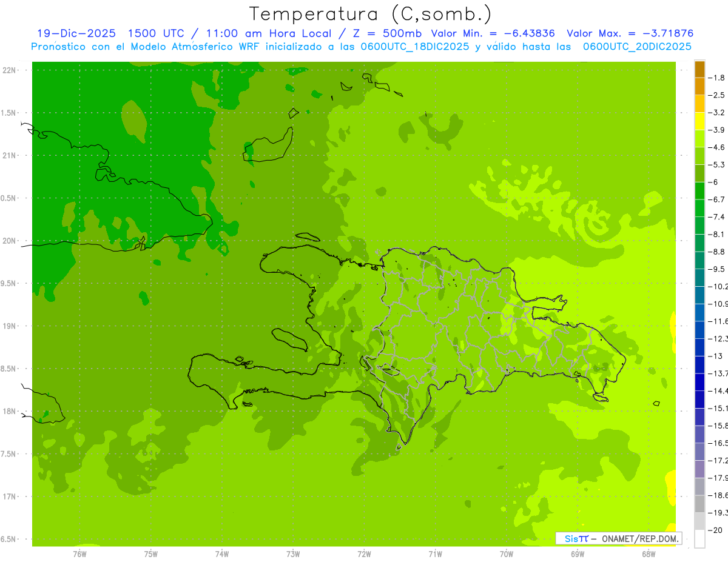Click the '75W' longitude label
The height and width of the screenshot is (562, 728).
point(150,554)
